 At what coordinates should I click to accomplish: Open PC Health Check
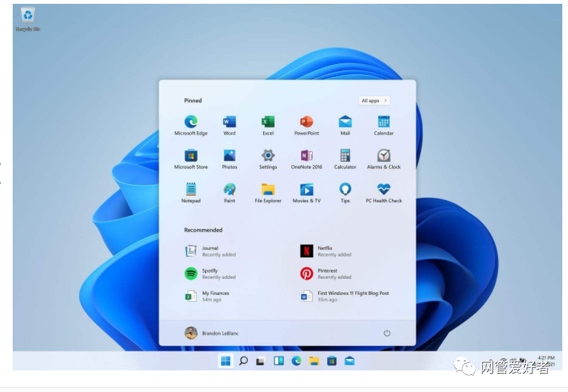[x=384, y=193]
